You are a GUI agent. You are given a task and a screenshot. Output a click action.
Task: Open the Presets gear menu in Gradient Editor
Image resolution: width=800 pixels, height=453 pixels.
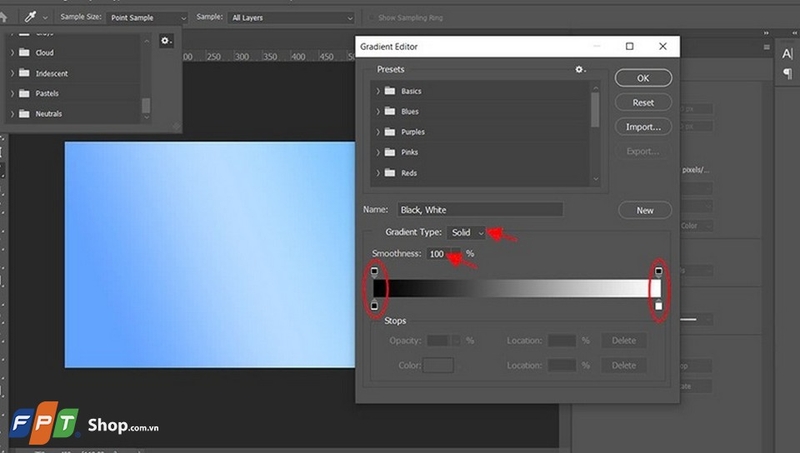[x=578, y=69]
